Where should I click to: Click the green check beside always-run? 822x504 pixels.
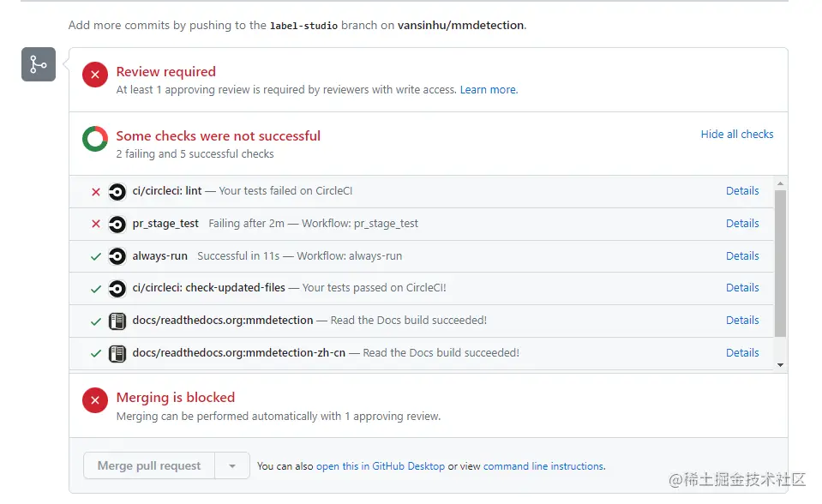pyautogui.click(x=96, y=256)
